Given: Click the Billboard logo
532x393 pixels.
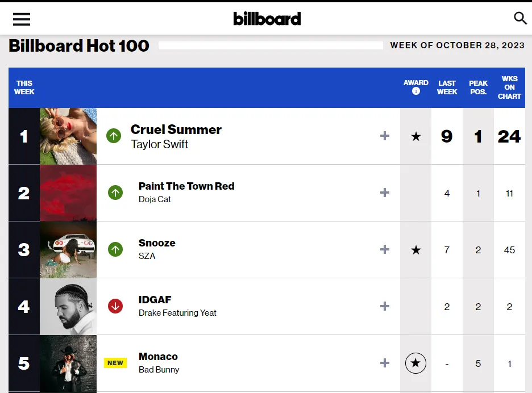Looking at the screenshot, I should pos(267,19).
